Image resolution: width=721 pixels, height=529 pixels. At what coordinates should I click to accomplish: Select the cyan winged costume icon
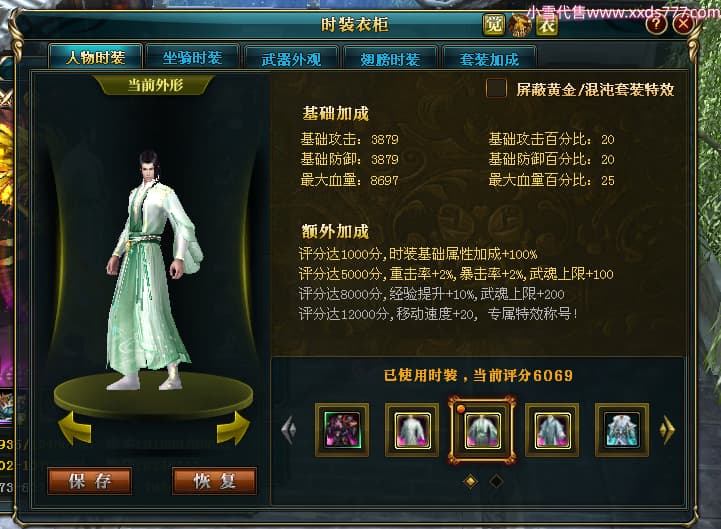point(622,430)
